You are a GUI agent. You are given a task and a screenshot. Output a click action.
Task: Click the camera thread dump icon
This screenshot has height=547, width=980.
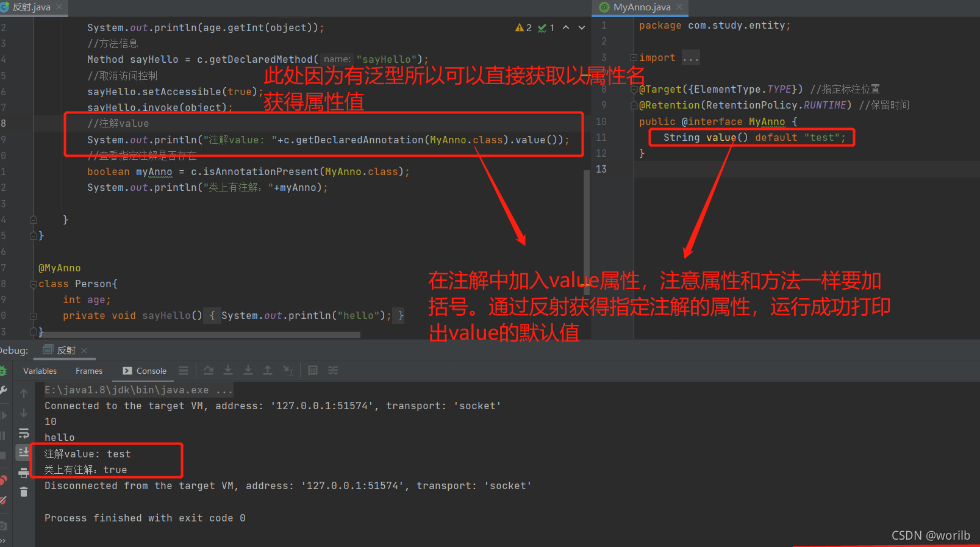(3, 525)
